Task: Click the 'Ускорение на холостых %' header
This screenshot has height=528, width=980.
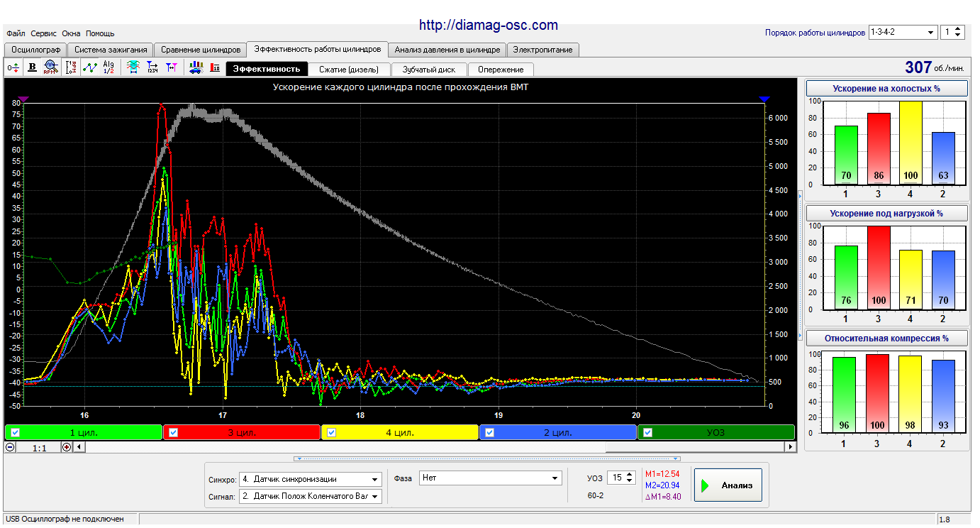Action: coord(886,88)
